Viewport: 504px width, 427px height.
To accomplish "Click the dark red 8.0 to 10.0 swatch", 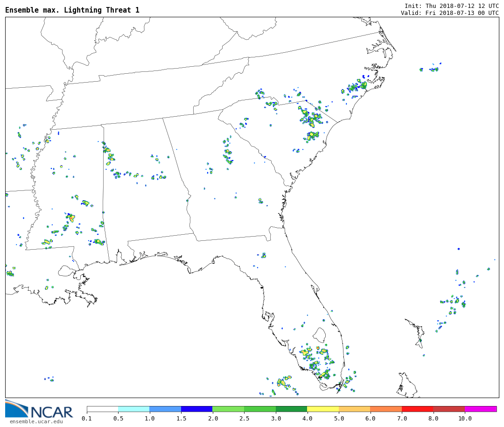I will click(x=448, y=409).
